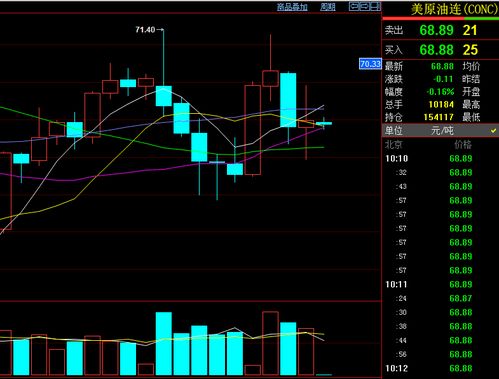Toggle the 单位 元/吨 checkmark
The width and height of the screenshot is (499, 379).
pos(493,131)
